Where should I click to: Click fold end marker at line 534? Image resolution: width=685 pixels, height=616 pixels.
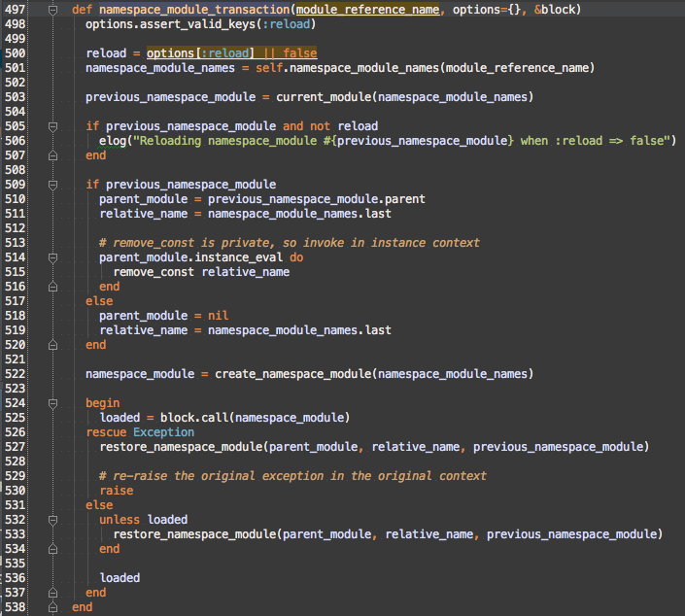(52, 549)
